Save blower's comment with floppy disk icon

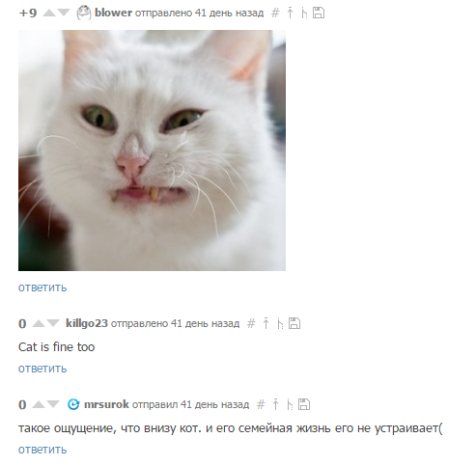pyautogui.click(x=319, y=13)
